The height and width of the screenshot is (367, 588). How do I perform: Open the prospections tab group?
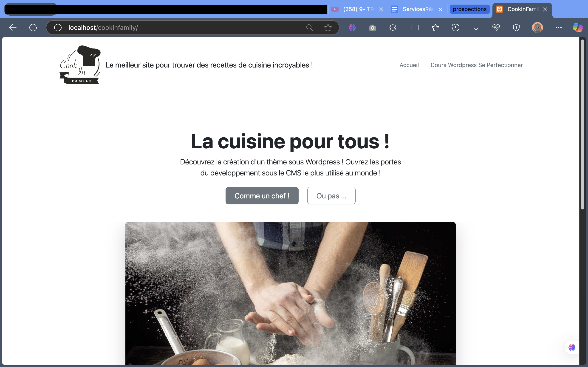469,9
